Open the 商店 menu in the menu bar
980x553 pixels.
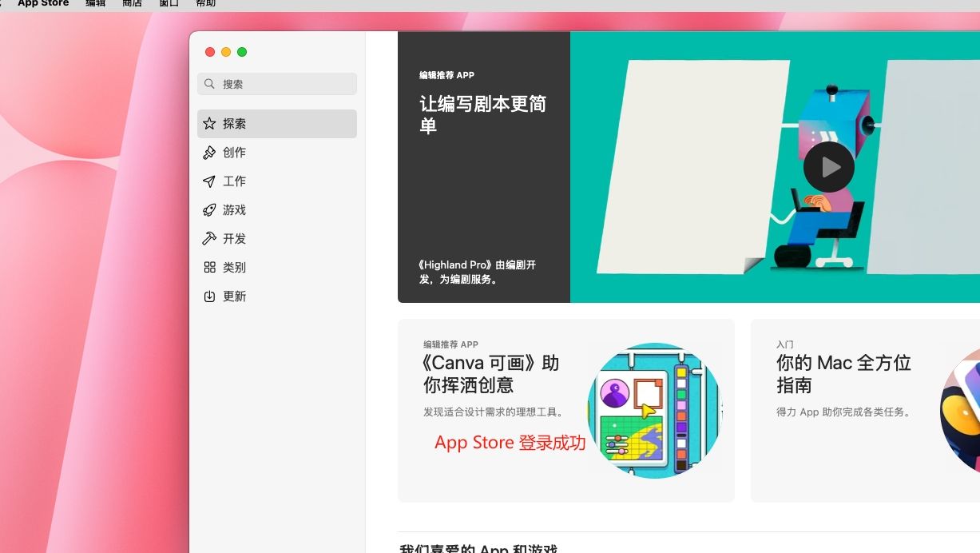click(133, 4)
